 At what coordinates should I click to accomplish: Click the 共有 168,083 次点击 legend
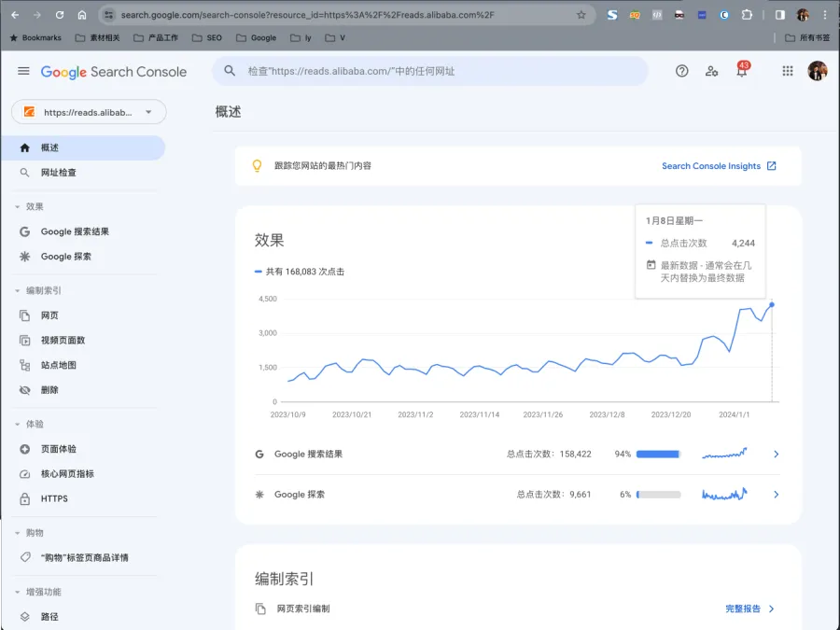pos(300,272)
